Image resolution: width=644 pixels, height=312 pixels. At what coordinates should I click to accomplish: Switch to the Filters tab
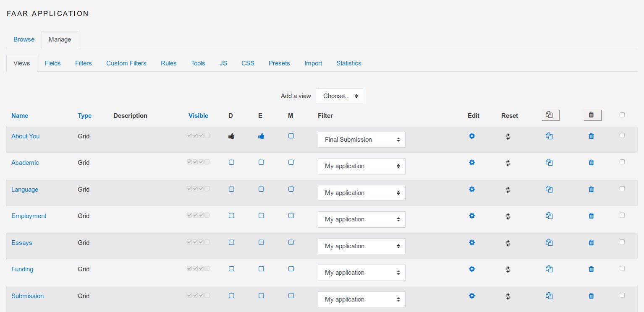84,63
